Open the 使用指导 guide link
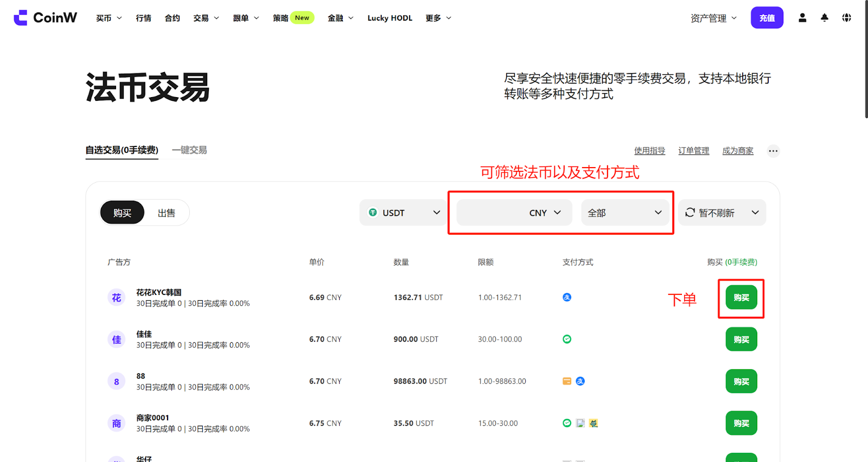Screen dimensions: 868x462 tap(650, 151)
